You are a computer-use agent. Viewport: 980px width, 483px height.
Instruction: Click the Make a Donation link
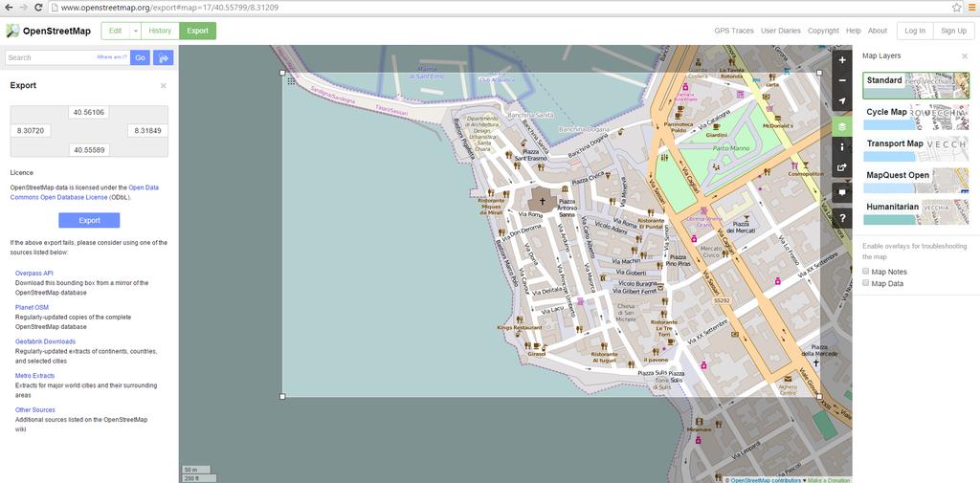pos(829,480)
